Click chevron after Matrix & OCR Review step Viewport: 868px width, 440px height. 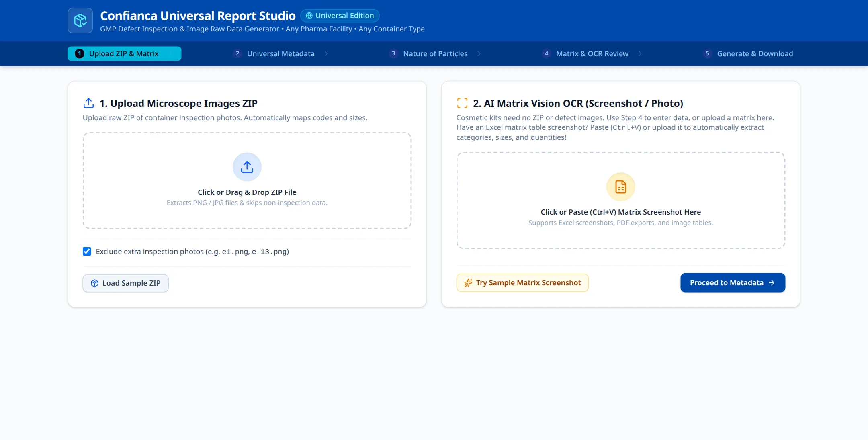coord(640,54)
